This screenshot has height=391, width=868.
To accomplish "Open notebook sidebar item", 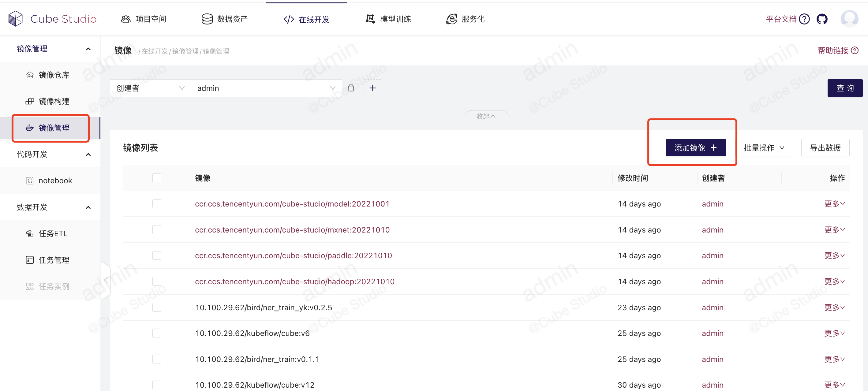I will coord(55,181).
